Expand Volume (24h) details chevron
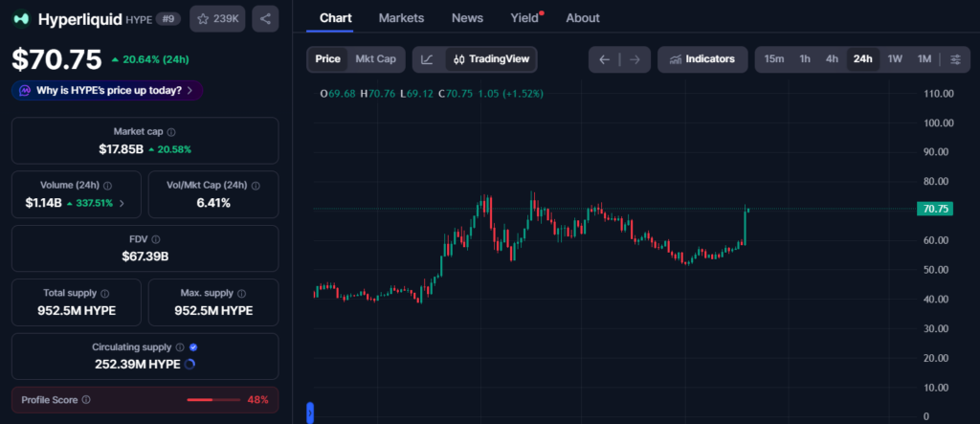The height and width of the screenshot is (424, 980). (x=122, y=203)
